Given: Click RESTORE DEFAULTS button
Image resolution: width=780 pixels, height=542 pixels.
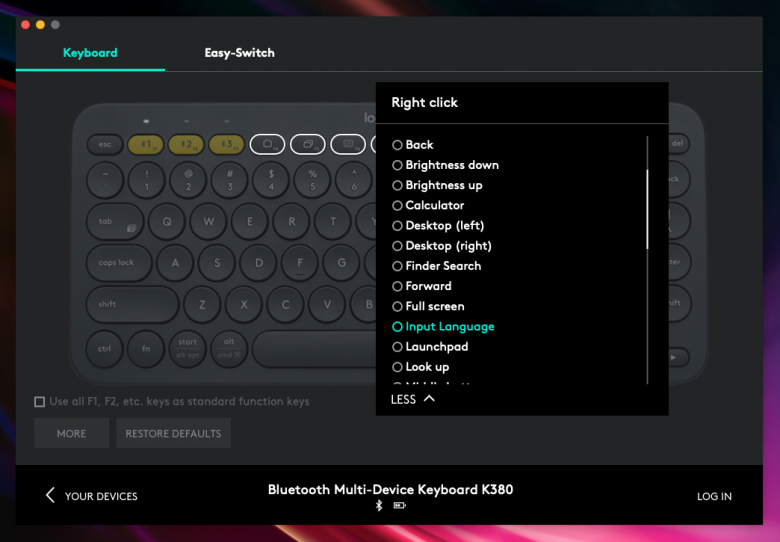Looking at the screenshot, I should (x=173, y=433).
